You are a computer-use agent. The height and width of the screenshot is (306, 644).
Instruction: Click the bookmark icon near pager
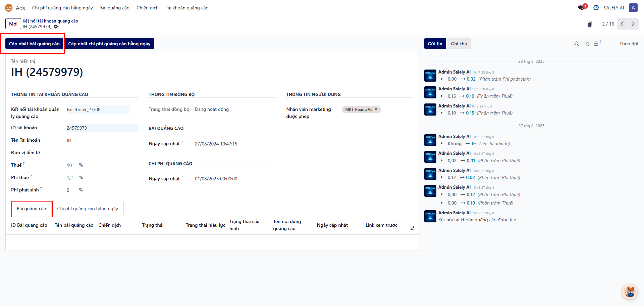(590, 24)
